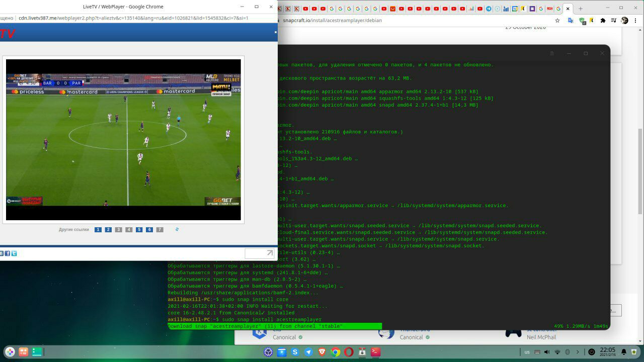Viewport: 644px width, 362px height.
Task: Click the Google Translate icon in Chrome's toolbar
Action: [x=571, y=21]
